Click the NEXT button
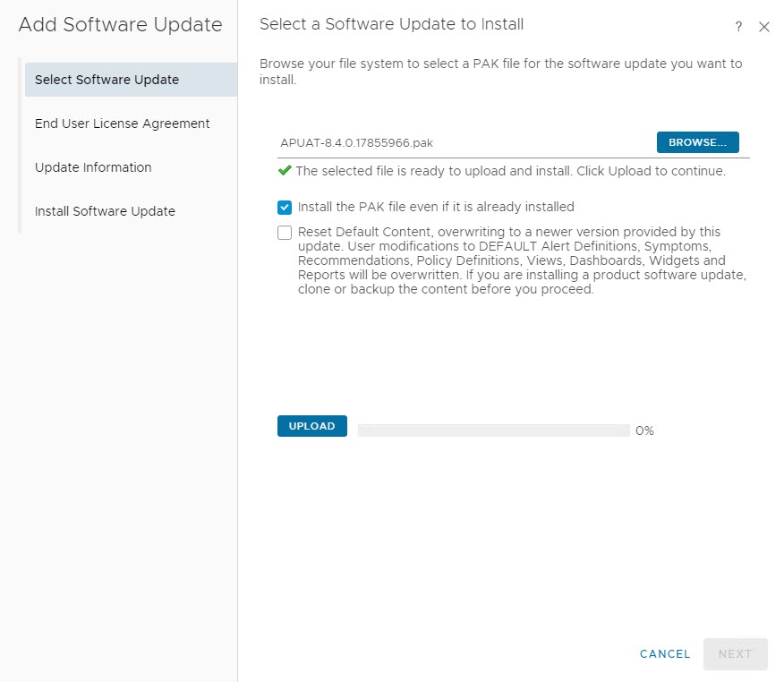 point(735,654)
